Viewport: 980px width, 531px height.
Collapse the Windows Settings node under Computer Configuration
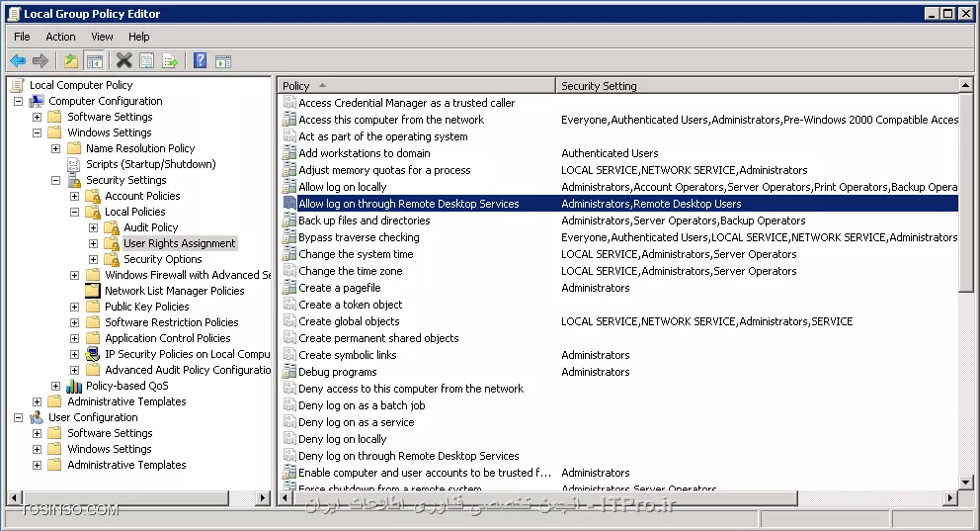pos(37,133)
